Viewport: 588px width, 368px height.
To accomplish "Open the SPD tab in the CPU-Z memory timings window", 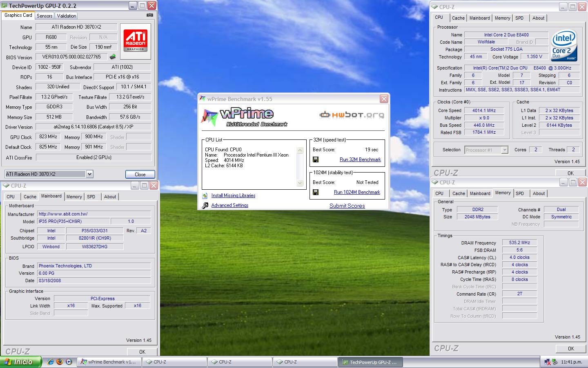I will click(520, 193).
